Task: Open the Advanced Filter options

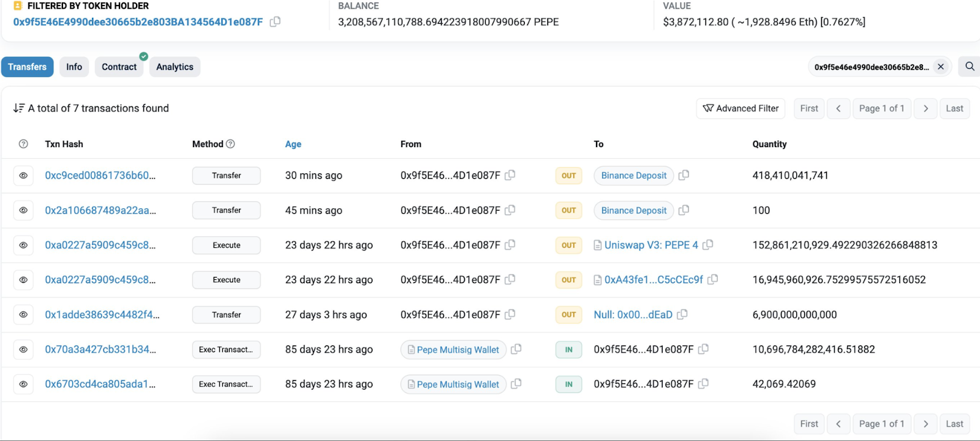Action: tap(741, 108)
